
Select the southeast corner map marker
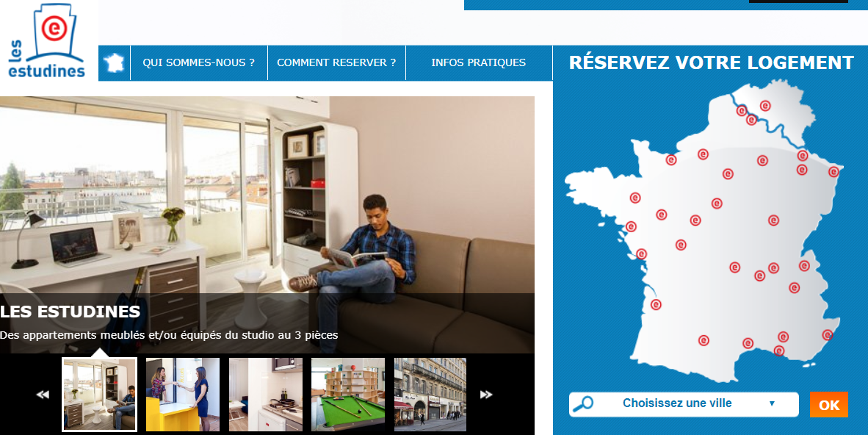tap(828, 335)
